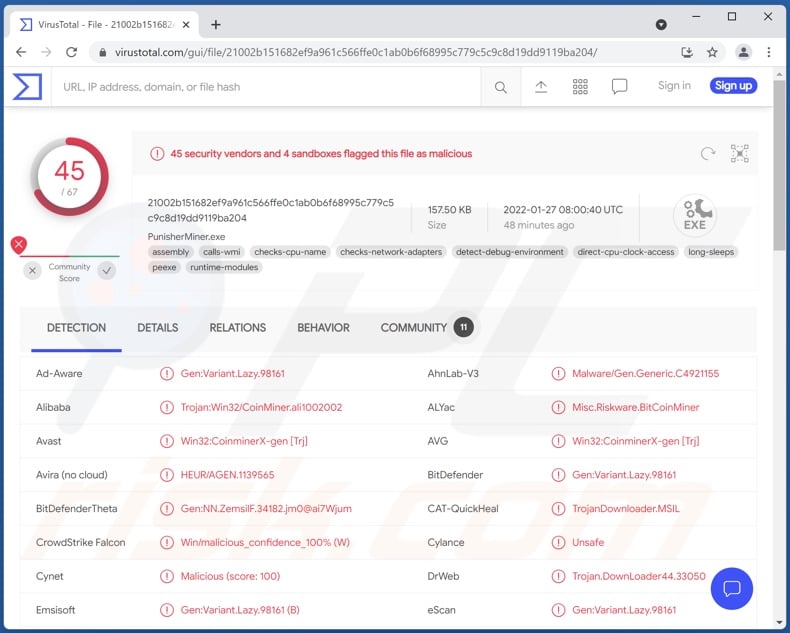Reload the page
The image size is (790, 633).
pos(72,52)
